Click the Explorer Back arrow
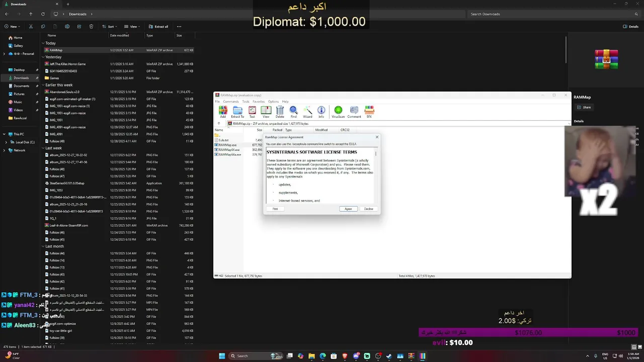 click(7, 14)
